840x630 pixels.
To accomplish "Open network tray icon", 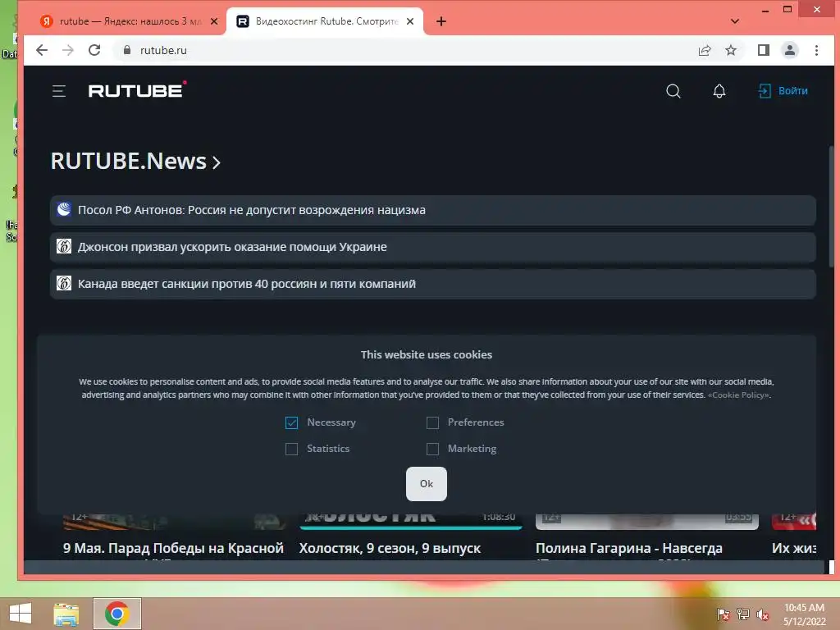I will [743, 614].
